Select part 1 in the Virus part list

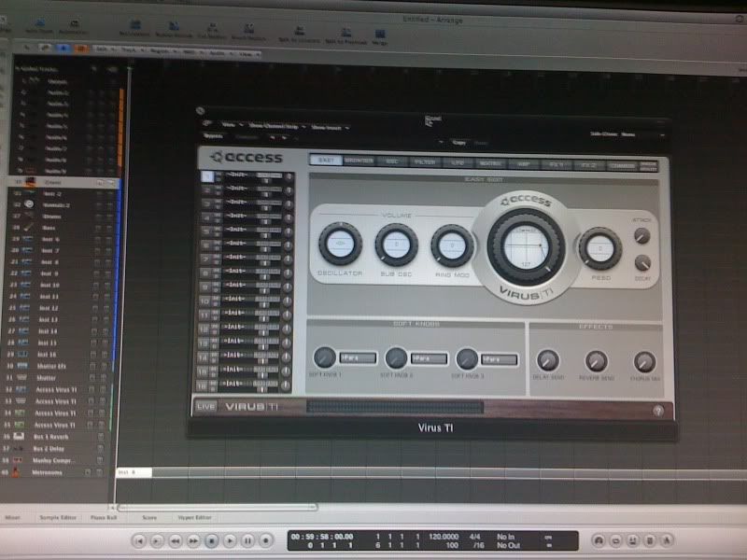coord(207,176)
